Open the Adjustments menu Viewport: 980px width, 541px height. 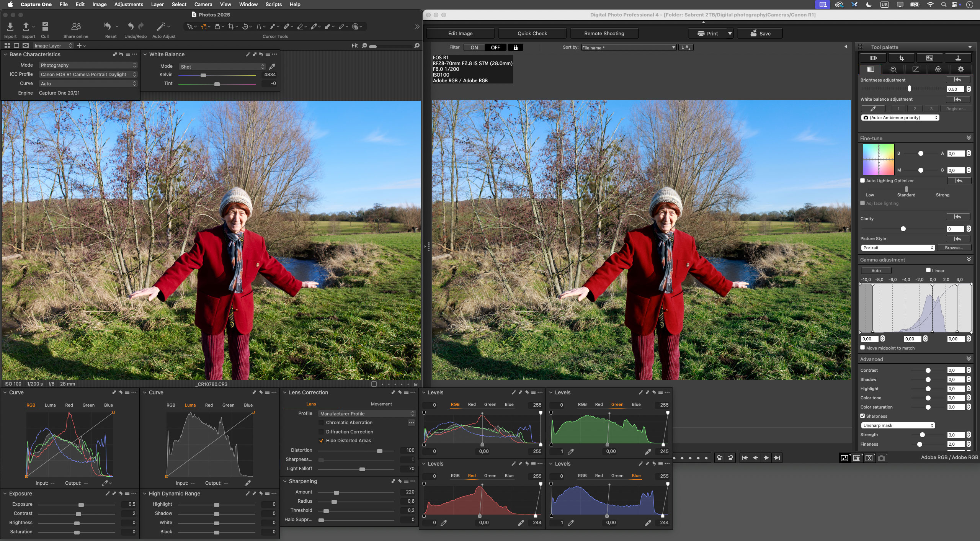click(x=129, y=4)
